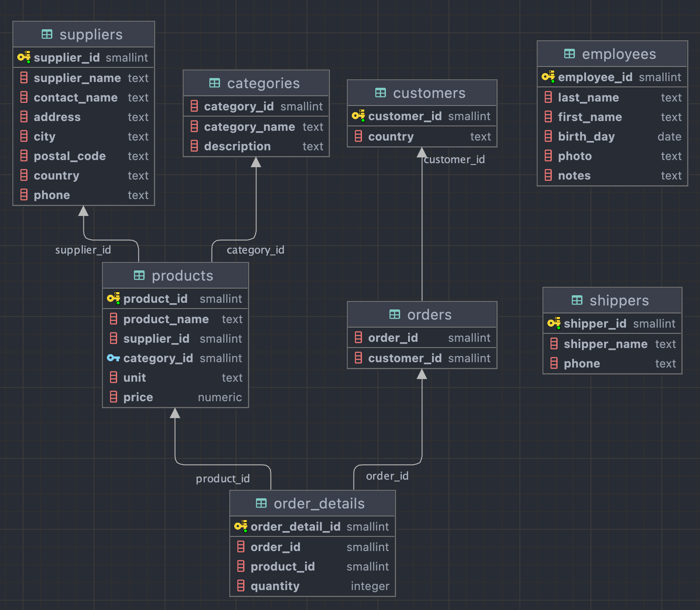Click the customer_id relationship label below customers
The height and width of the screenshot is (610, 700).
[x=454, y=160]
